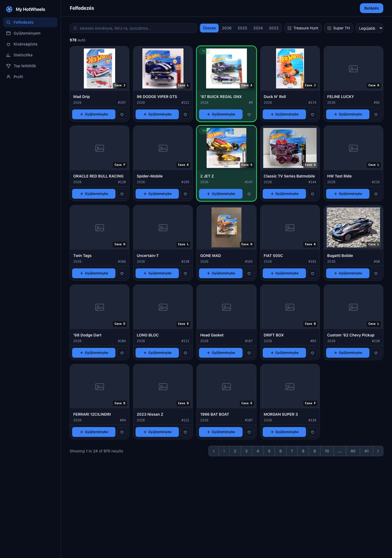The height and width of the screenshot is (558, 392).
Task: Click heart icon on MORGAN SUPER 3 card
Action: (x=312, y=432)
